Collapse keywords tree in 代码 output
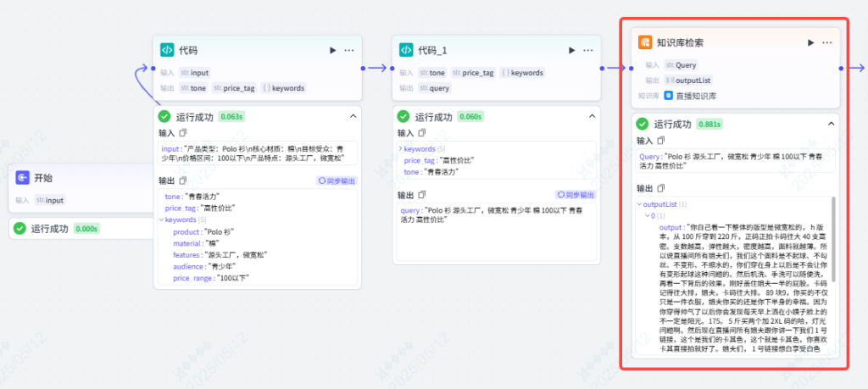868x389 pixels. (162, 220)
